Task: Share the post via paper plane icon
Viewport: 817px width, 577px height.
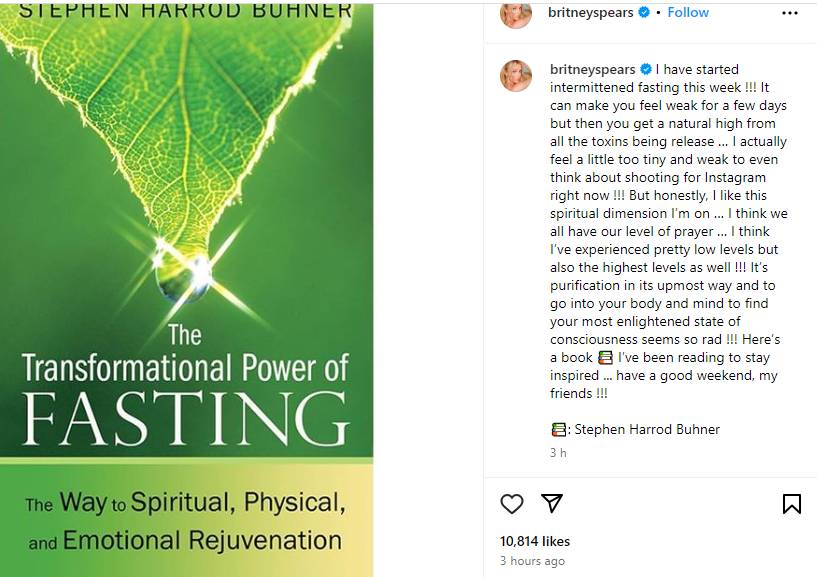Action: tap(551, 504)
